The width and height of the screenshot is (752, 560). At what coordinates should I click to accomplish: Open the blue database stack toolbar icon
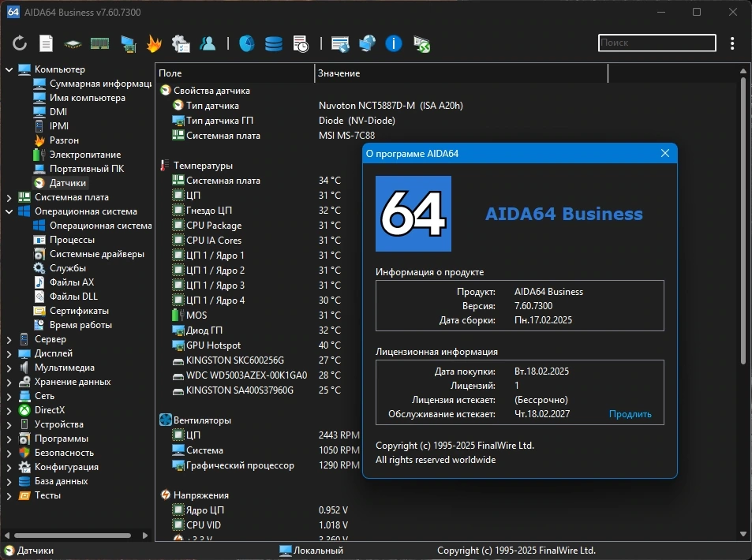[273, 44]
